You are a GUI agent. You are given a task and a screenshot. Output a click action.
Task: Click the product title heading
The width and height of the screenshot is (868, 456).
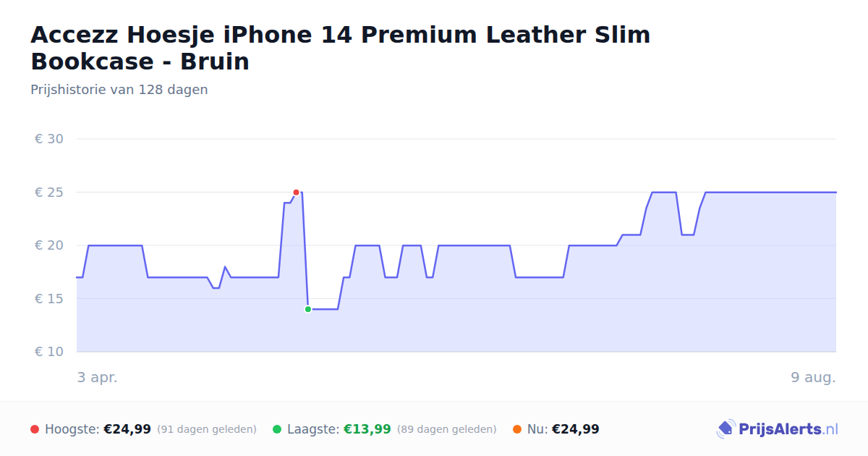pyautogui.click(x=341, y=48)
